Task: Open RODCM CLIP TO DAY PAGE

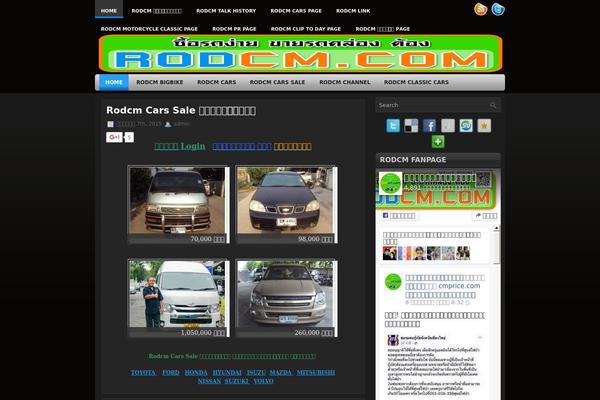Action: (305, 29)
